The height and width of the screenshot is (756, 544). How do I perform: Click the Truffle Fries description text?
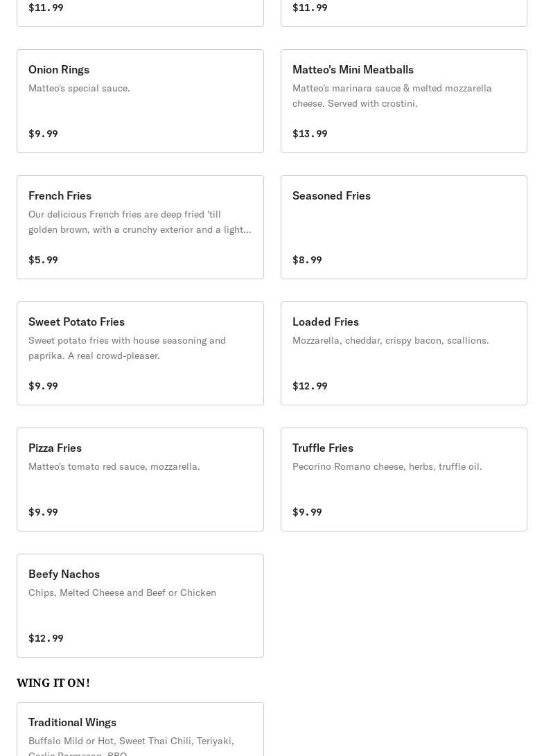pyautogui.click(x=387, y=466)
